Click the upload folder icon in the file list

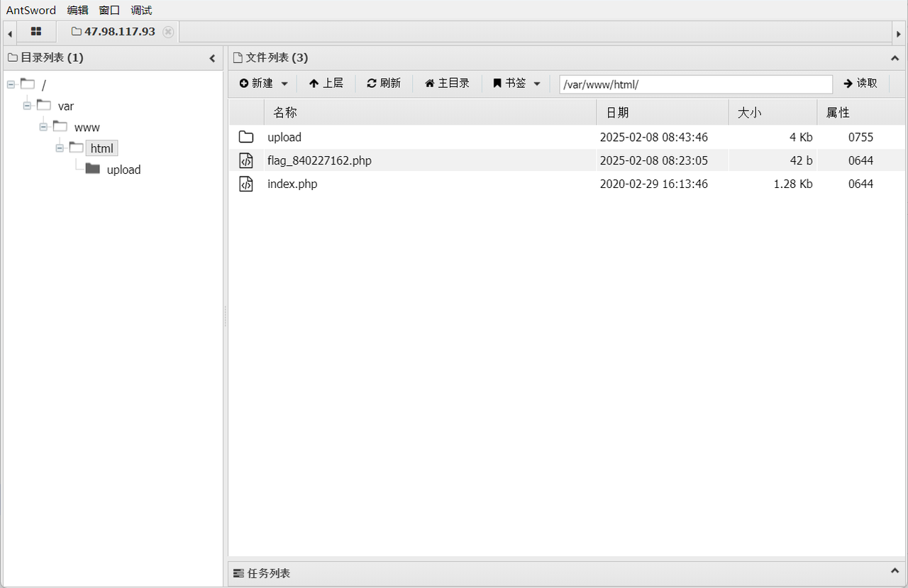coord(246,137)
